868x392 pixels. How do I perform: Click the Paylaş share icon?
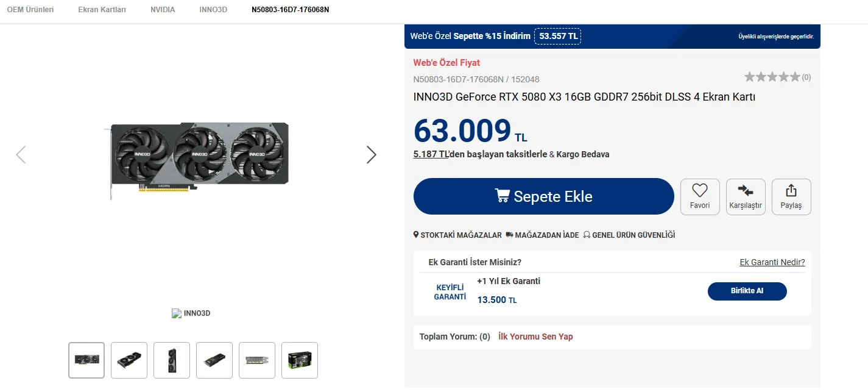click(x=791, y=190)
